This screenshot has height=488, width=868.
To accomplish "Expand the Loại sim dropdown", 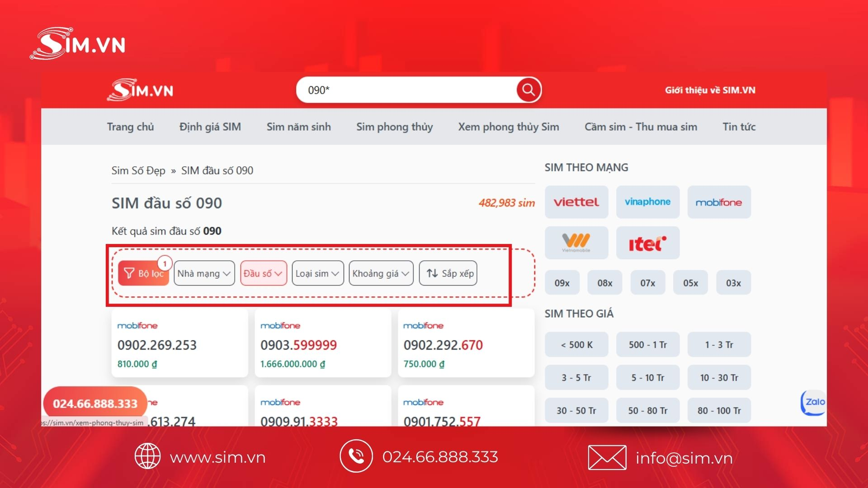I will (318, 273).
